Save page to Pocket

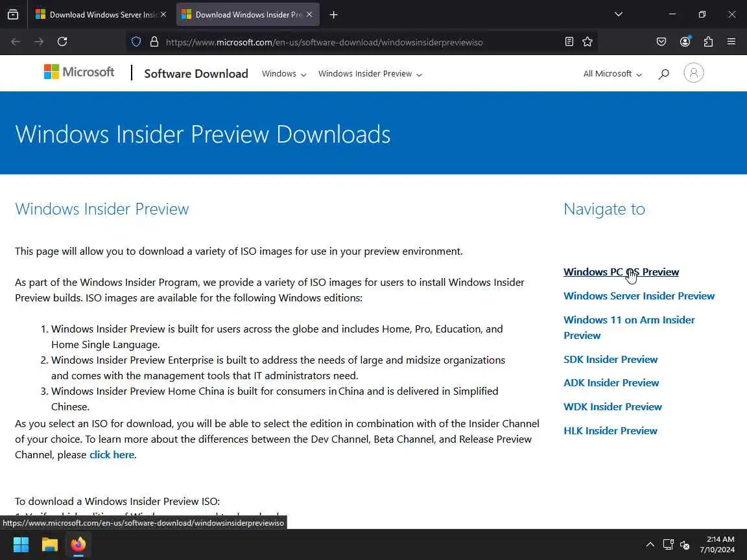tap(661, 42)
